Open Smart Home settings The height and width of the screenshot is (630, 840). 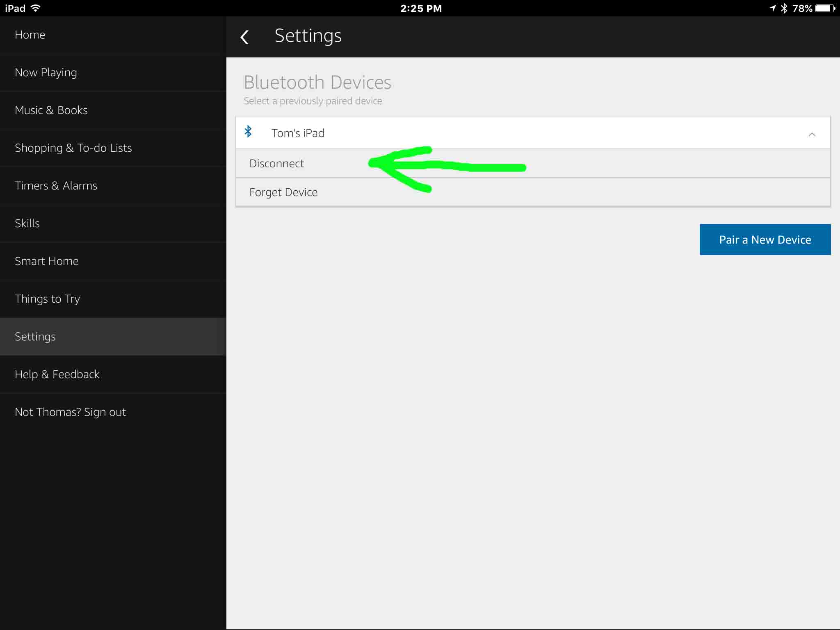click(x=47, y=261)
